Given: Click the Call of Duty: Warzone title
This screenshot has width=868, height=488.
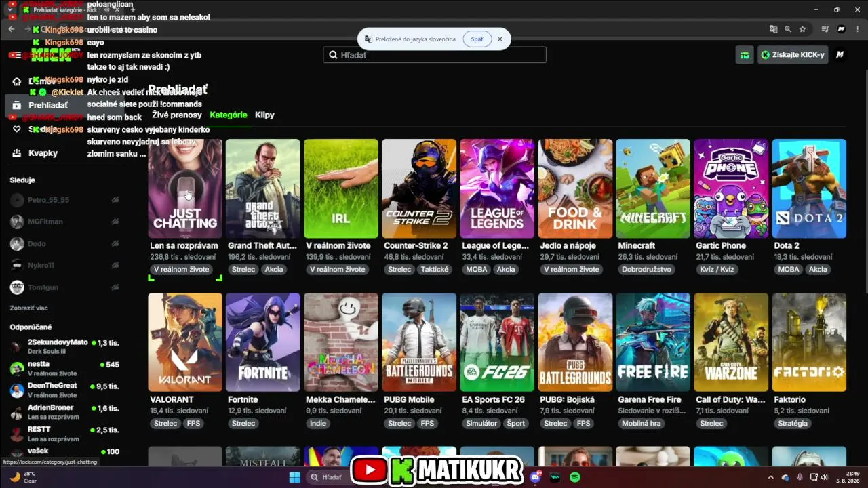Looking at the screenshot, I should click(731, 400).
